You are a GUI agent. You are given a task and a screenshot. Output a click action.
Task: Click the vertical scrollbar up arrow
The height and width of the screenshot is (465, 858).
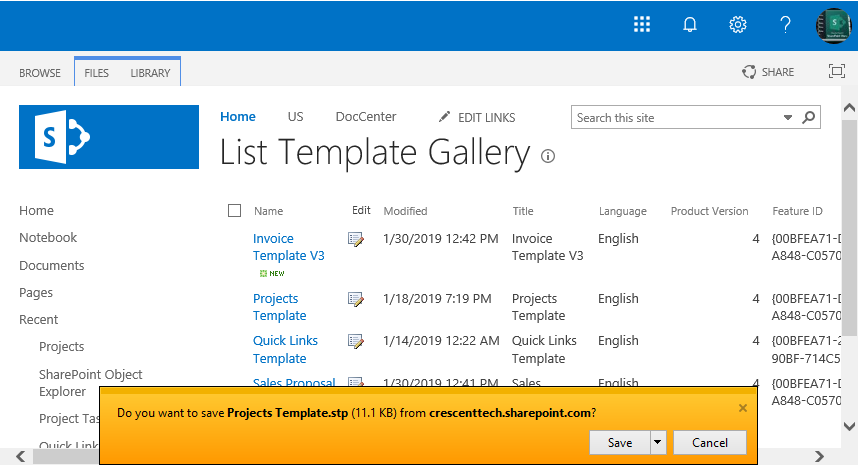coord(849,108)
